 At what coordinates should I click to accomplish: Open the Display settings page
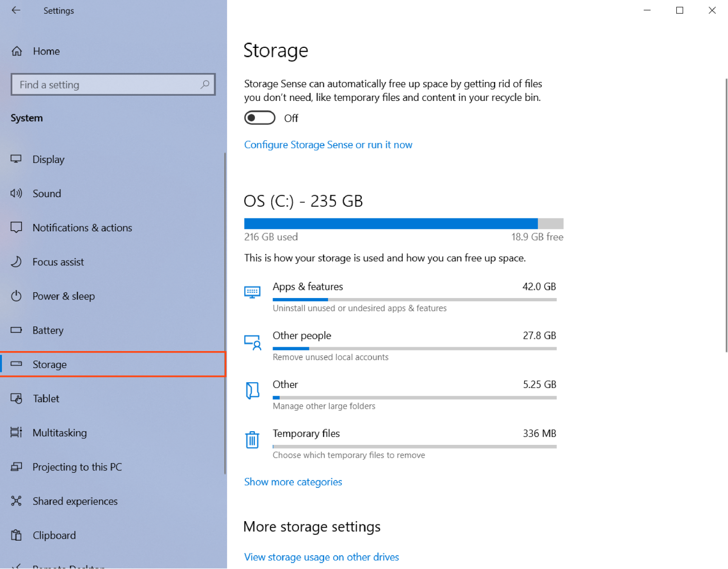pyautogui.click(x=48, y=160)
